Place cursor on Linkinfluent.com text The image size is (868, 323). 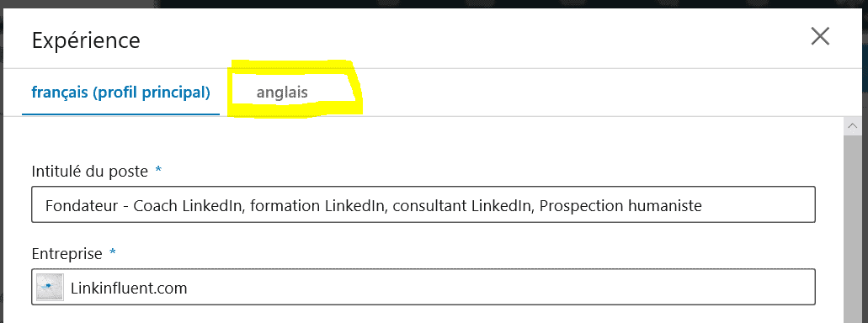[129, 289]
